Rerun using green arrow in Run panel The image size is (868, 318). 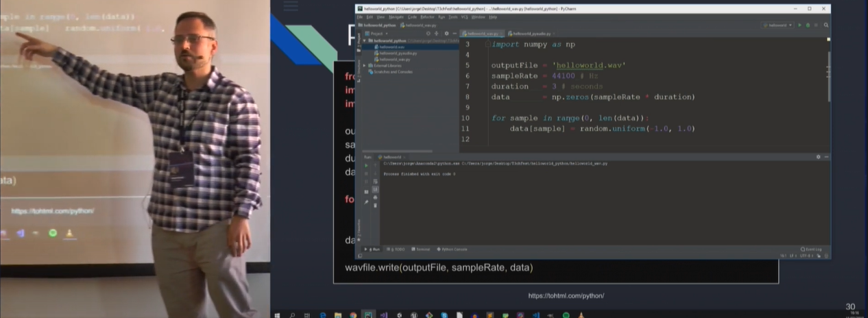(x=366, y=165)
